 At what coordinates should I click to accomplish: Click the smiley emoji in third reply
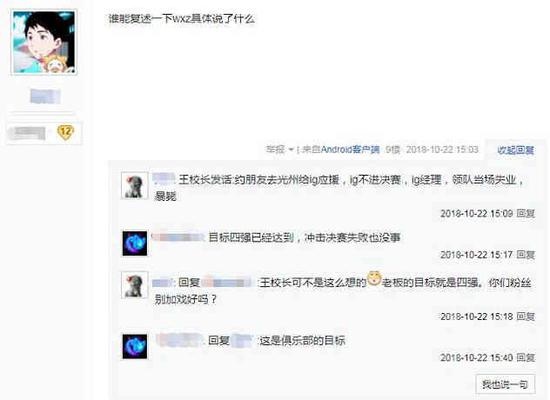coord(374,279)
